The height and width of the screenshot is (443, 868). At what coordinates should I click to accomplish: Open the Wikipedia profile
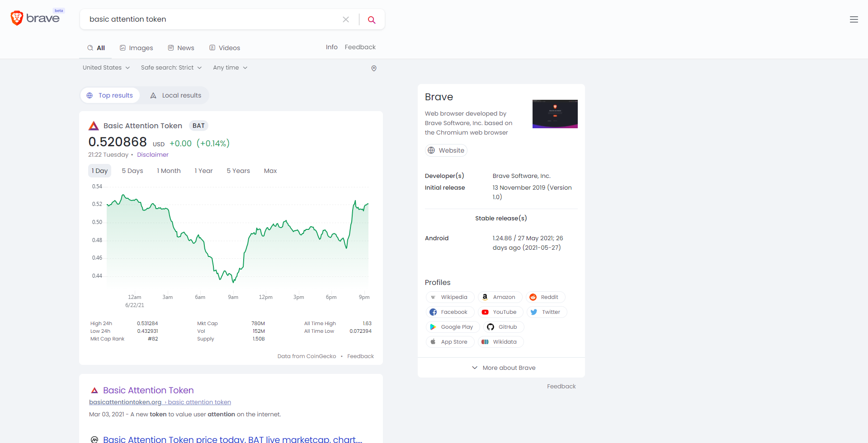point(450,297)
